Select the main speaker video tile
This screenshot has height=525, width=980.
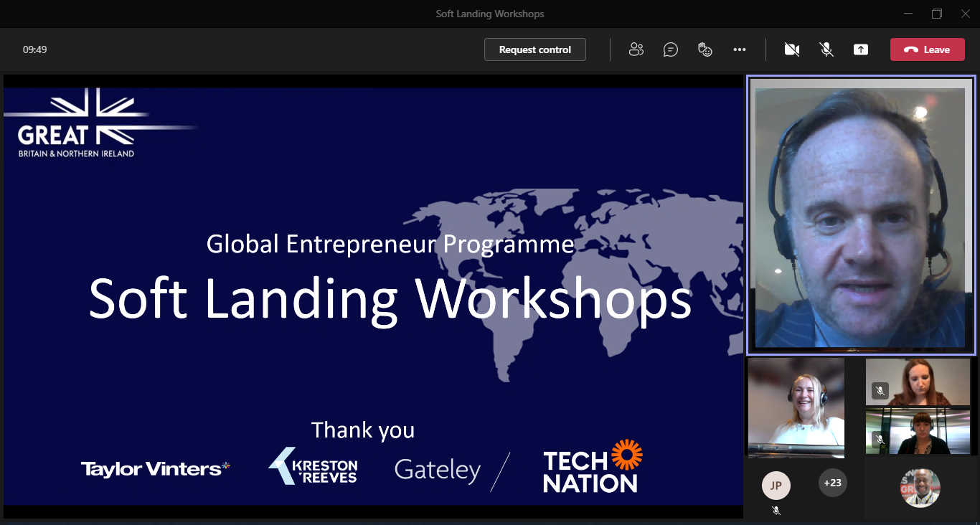861,215
